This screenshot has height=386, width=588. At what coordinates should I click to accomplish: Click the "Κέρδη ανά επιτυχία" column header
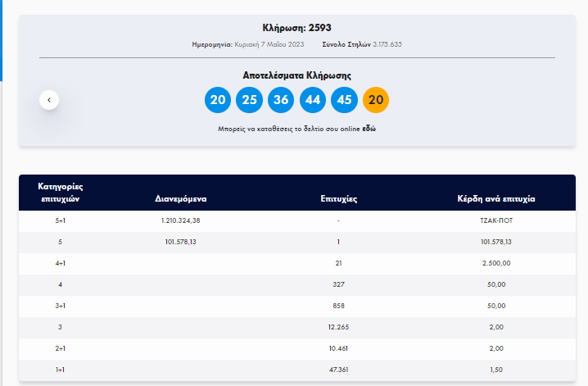[496, 198]
